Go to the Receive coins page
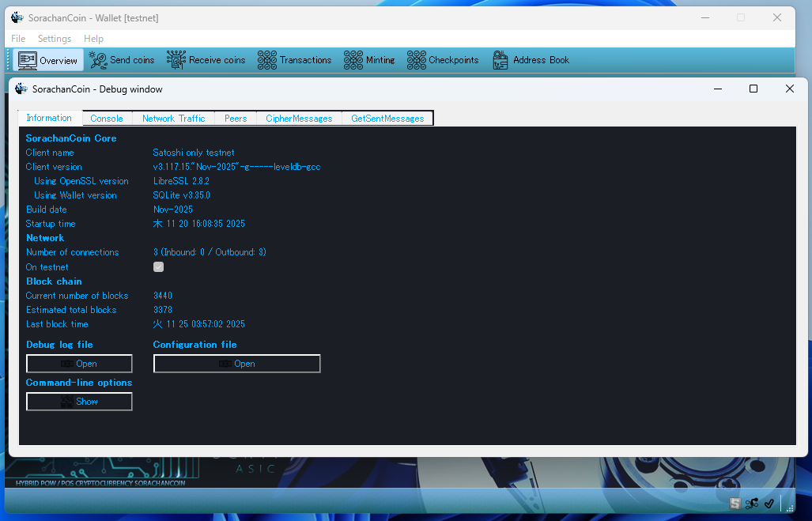812x521 pixels. (206, 60)
